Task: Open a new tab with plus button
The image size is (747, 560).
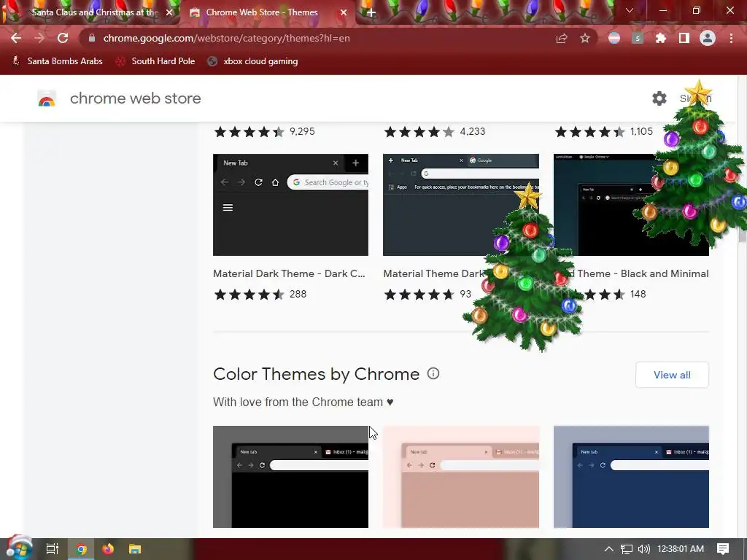Action: [371, 12]
